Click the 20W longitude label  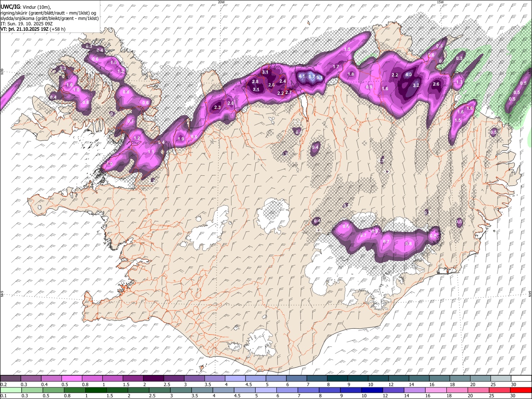[x=221, y=2]
